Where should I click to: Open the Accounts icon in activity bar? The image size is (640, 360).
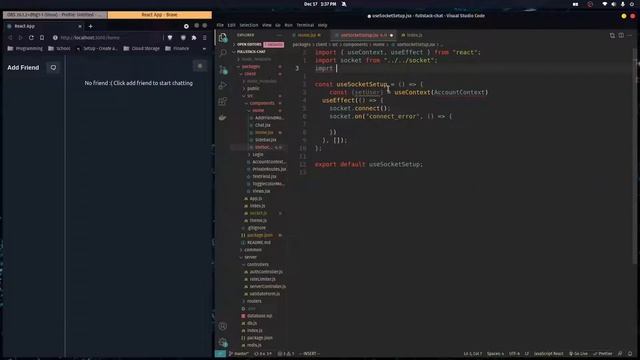coord(222,326)
